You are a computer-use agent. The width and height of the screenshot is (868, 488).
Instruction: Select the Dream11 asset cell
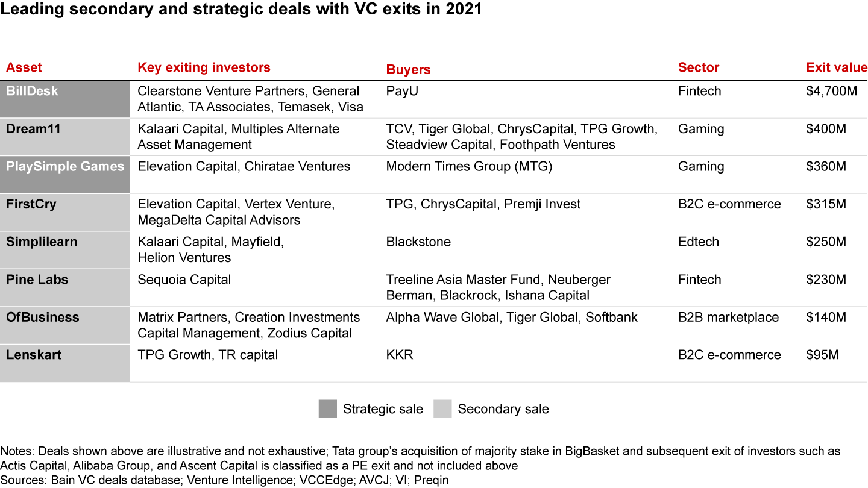[x=65, y=137]
